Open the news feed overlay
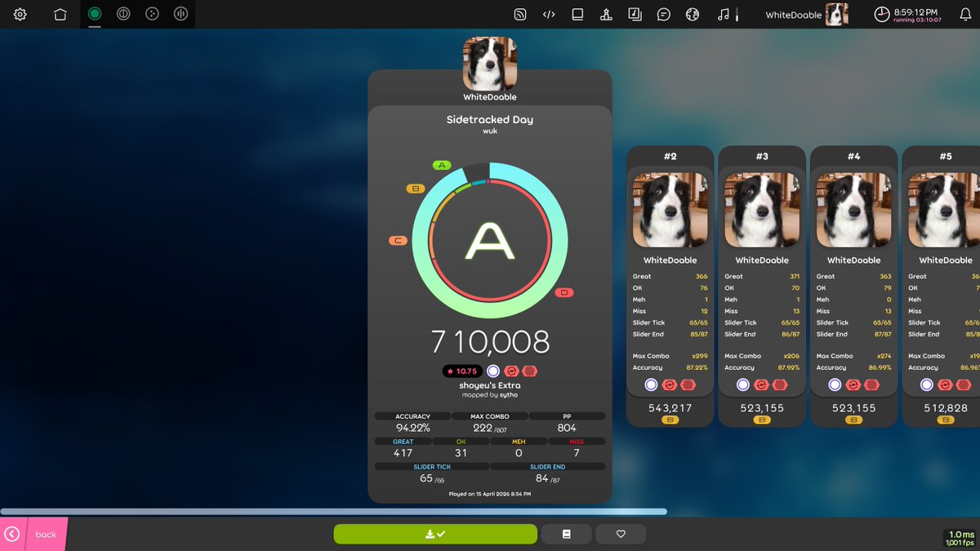 520,14
